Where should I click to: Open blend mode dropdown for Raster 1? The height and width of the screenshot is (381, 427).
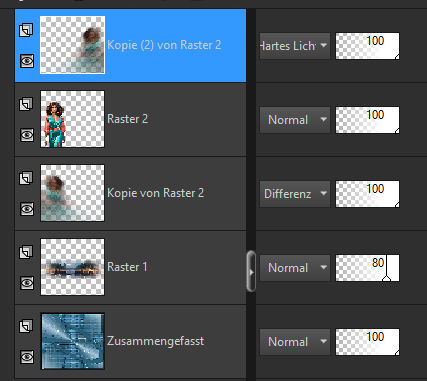pyautogui.click(x=295, y=268)
